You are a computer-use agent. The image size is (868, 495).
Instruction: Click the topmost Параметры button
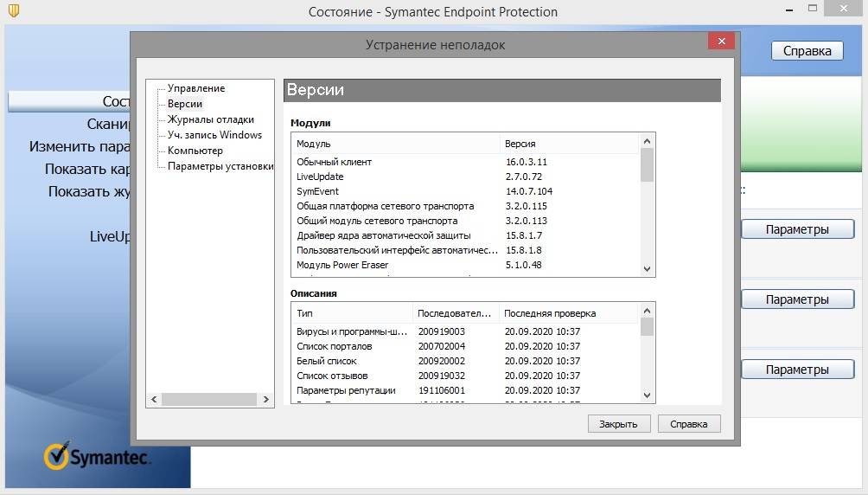797,229
